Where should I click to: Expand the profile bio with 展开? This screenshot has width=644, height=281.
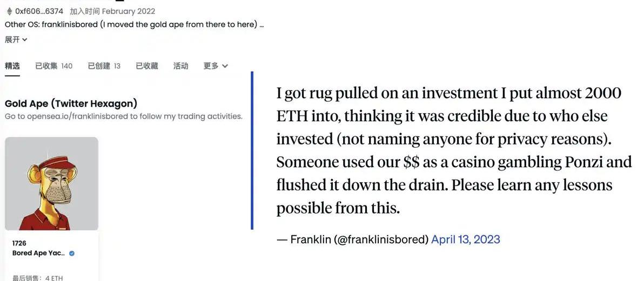[x=16, y=39]
